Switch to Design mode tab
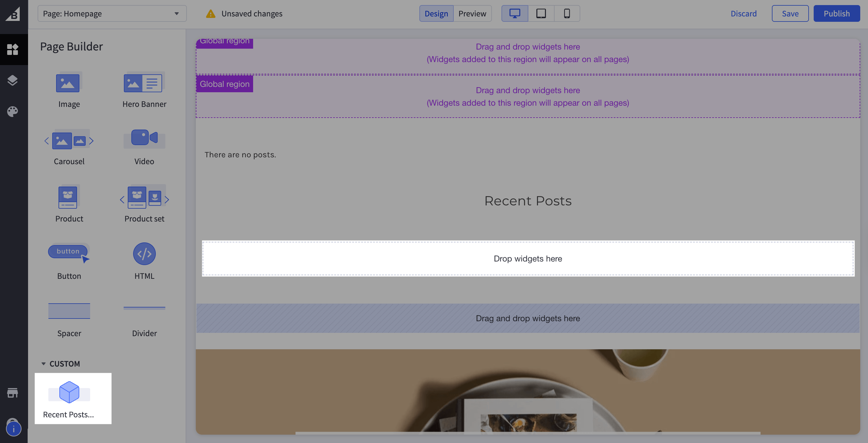The height and width of the screenshot is (443, 868). coord(436,13)
